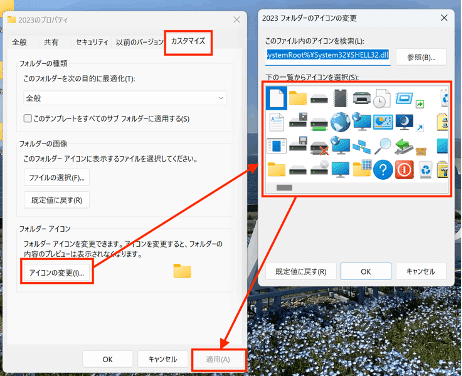The image size is (462, 376).
Task: Pick the plain blue monitor icon
Action: [340, 170]
